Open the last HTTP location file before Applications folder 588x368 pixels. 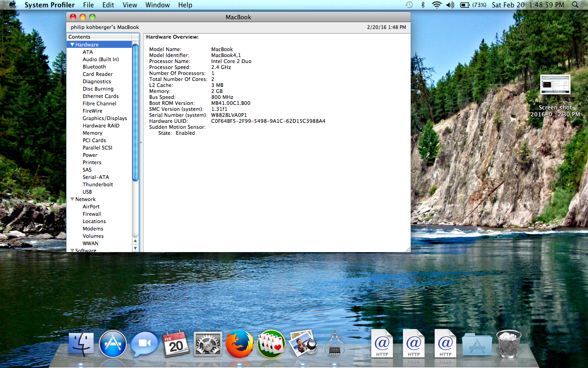[445, 344]
